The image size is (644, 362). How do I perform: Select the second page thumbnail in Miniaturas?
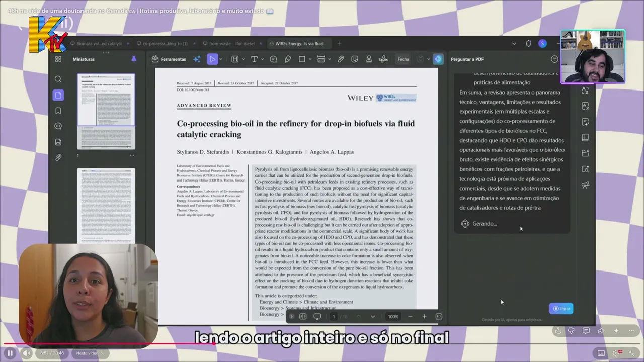(x=106, y=206)
